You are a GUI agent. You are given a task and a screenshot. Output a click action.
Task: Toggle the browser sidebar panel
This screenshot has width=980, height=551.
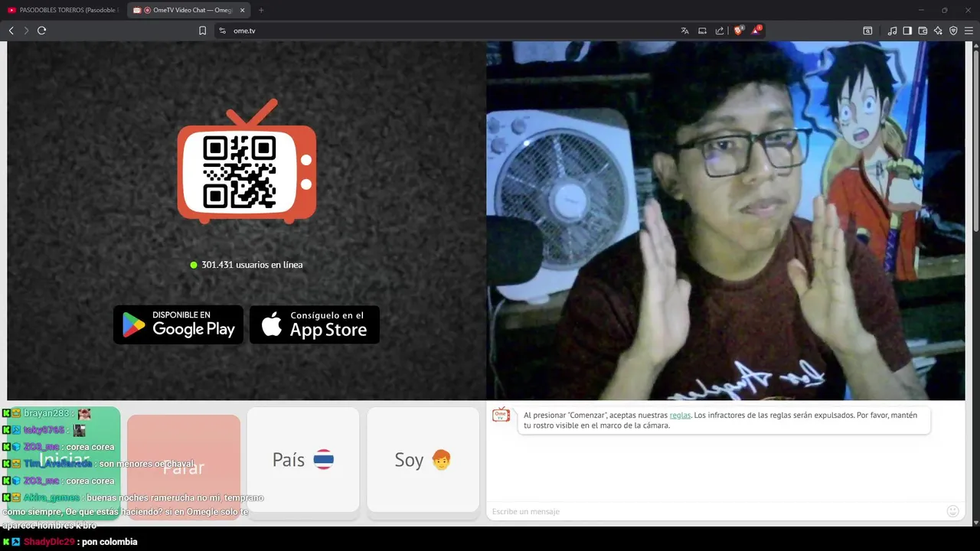907,31
